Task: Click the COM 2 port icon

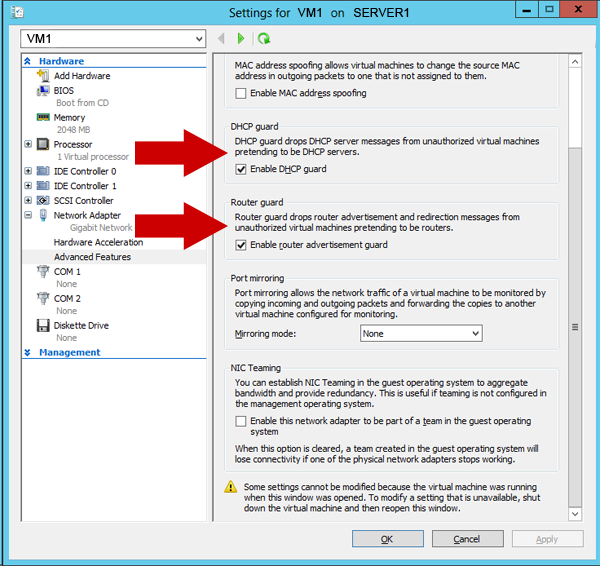Action: click(43, 298)
